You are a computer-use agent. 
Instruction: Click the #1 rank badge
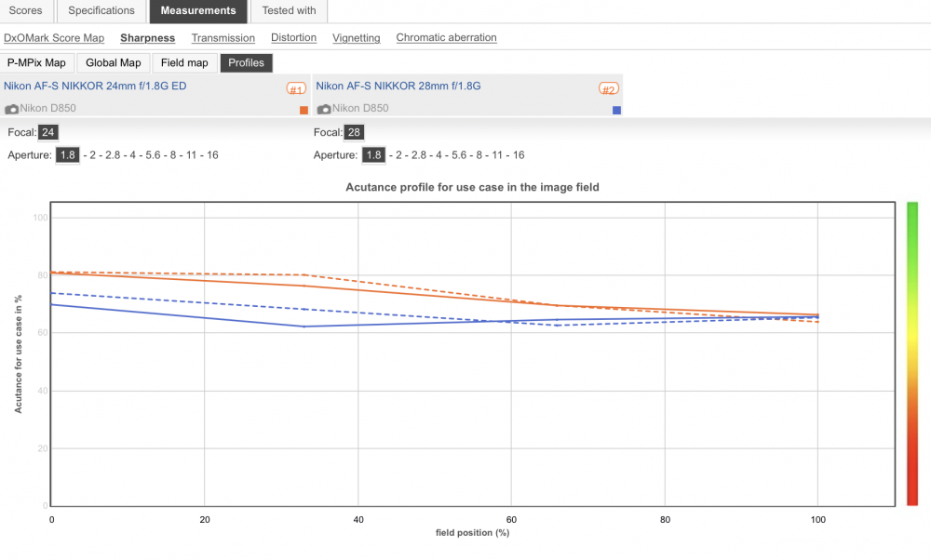click(x=296, y=89)
